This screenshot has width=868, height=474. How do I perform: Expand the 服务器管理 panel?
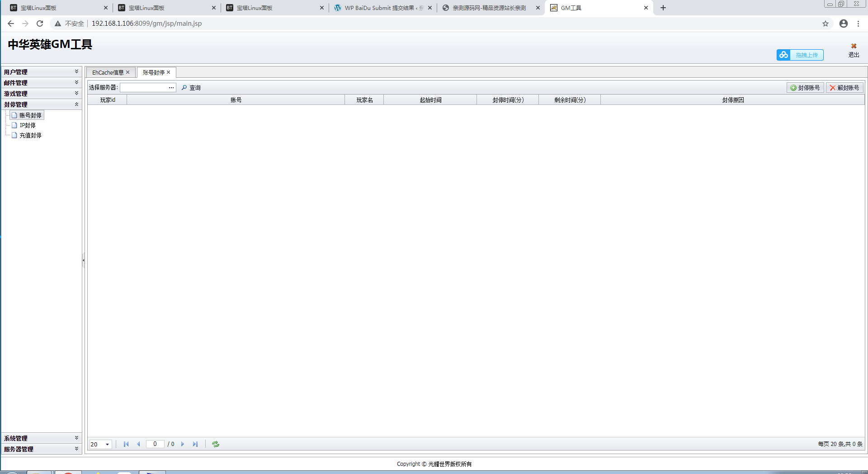click(41, 449)
